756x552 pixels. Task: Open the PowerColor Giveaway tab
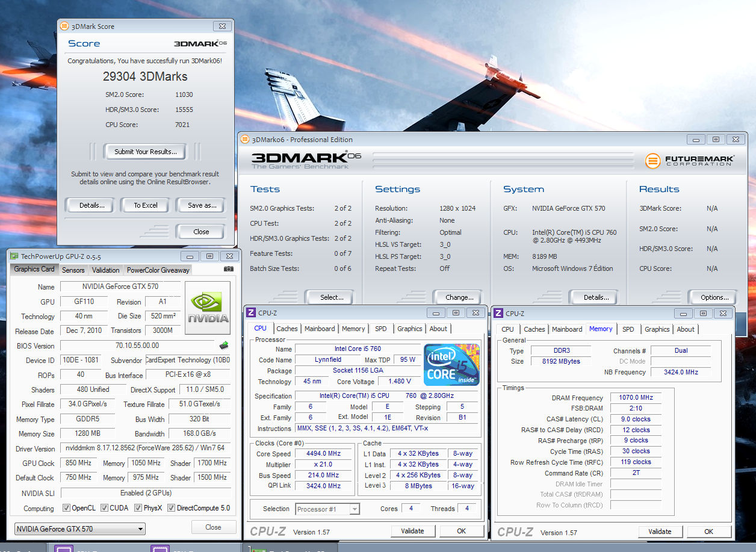pos(158,270)
